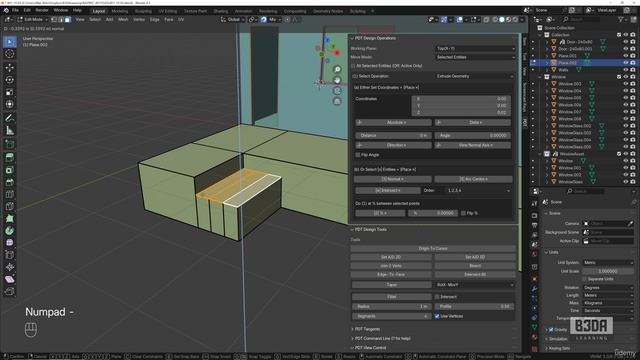Open the Render menu
The image size is (640, 360).
pyautogui.click(x=42, y=10)
